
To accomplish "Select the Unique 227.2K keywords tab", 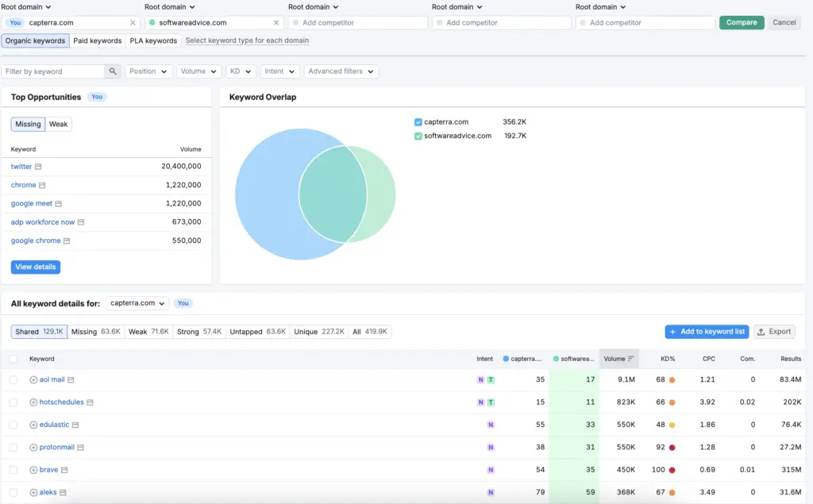I will 319,332.
